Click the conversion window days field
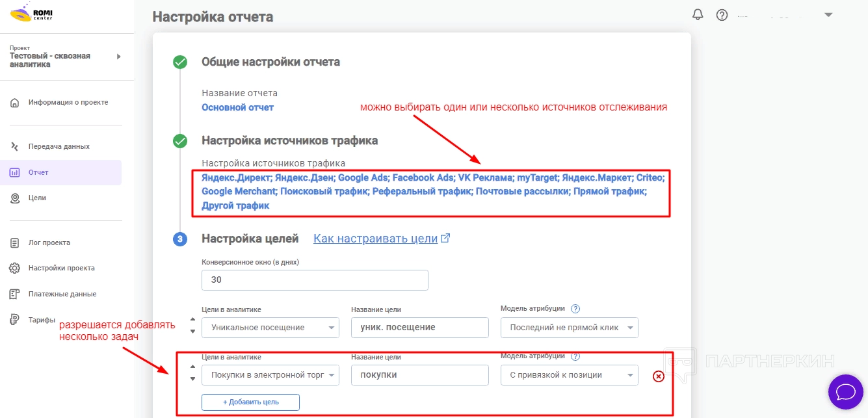Image resolution: width=868 pixels, height=418 pixels. (315, 280)
